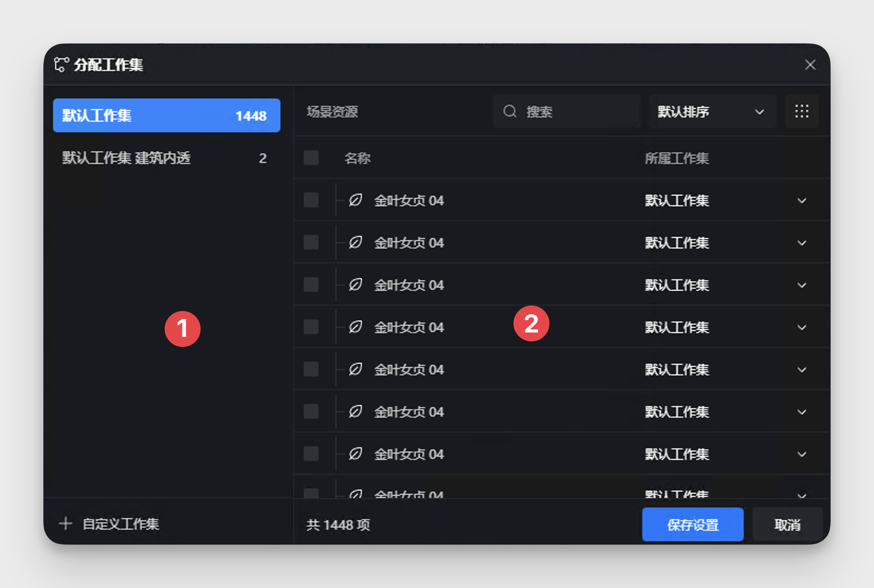Click the 所属工作集 column header
This screenshot has height=588, width=874.
coord(677,158)
